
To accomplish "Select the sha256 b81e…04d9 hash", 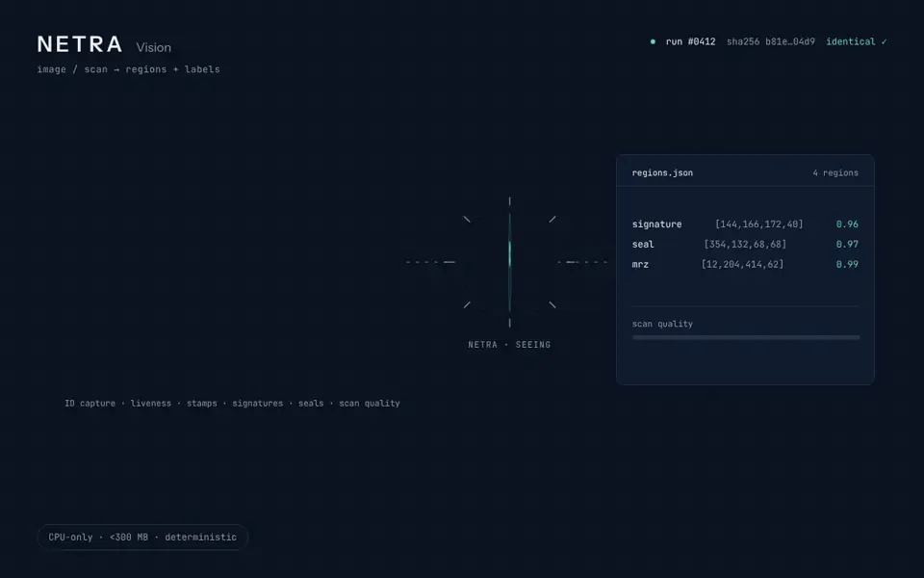I will (x=771, y=41).
